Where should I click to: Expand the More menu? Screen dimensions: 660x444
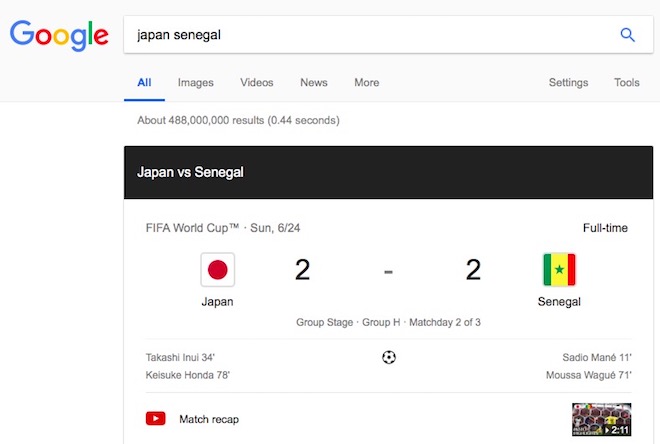coord(367,82)
